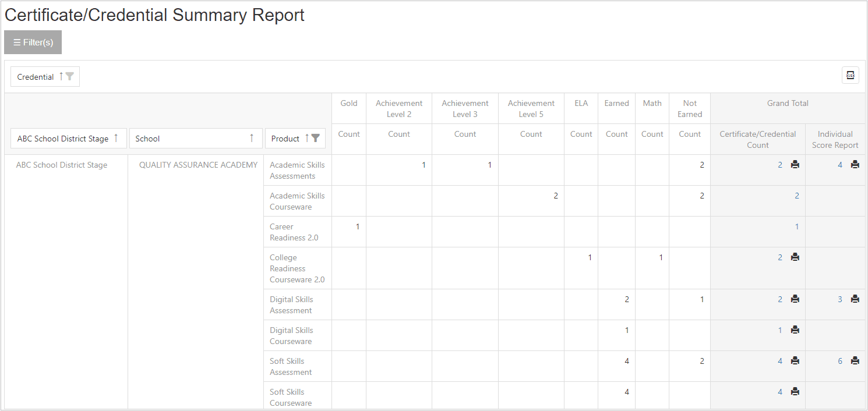Open individual score report count 4

(840, 165)
